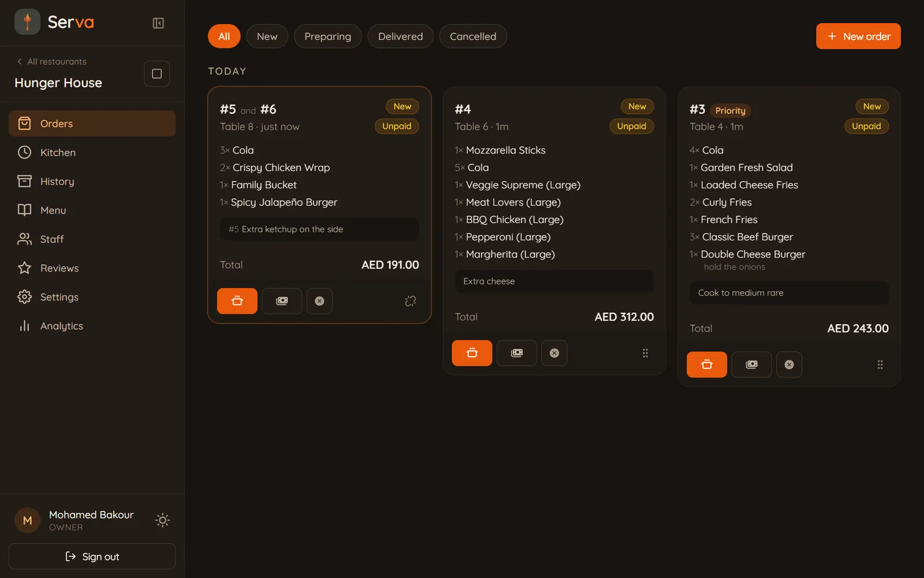Start preparing order #5 and #6

[237, 301]
